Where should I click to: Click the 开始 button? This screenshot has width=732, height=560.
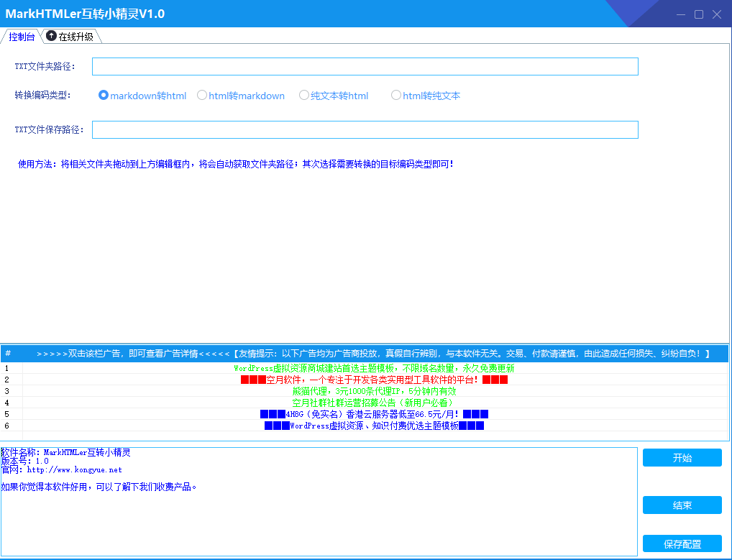click(681, 457)
